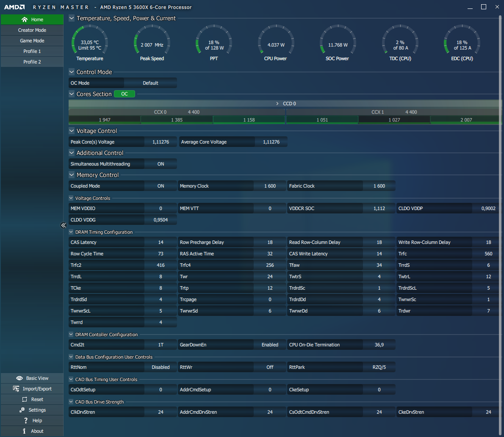The height and width of the screenshot is (437, 504).
Task: Collapse Data Bus Configuration User Controls
Action: click(x=71, y=357)
